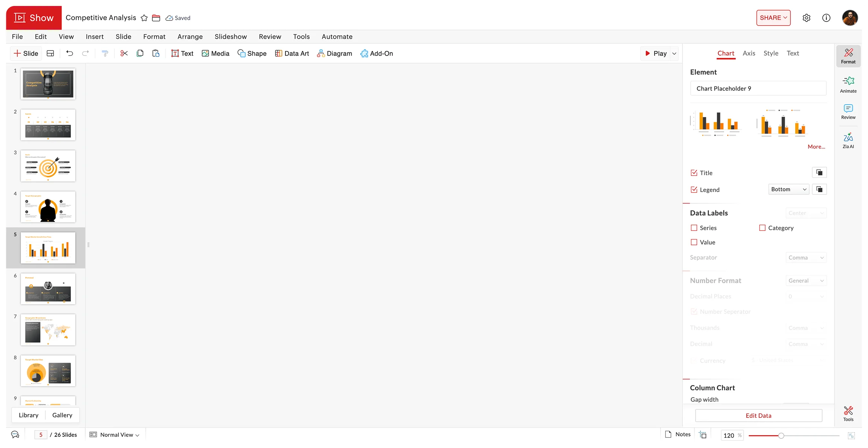Image resolution: width=868 pixels, height=448 pixels.
Task: Click the More chart styles link
Action: click(816, 147)
